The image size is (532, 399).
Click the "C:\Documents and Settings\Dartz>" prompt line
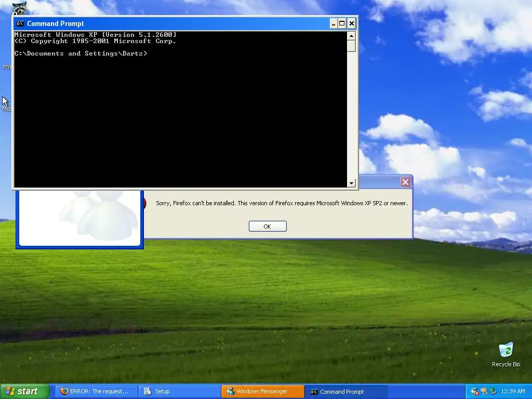81,54
